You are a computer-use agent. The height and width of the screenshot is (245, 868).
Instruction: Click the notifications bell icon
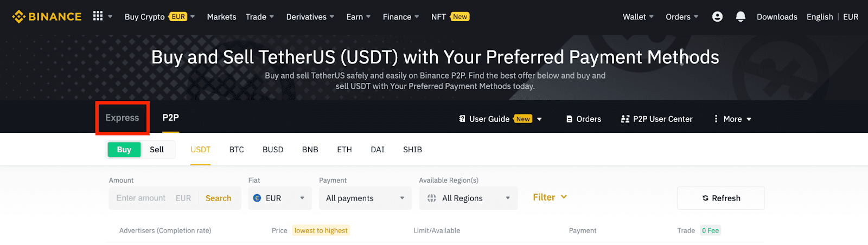point(741,17)
